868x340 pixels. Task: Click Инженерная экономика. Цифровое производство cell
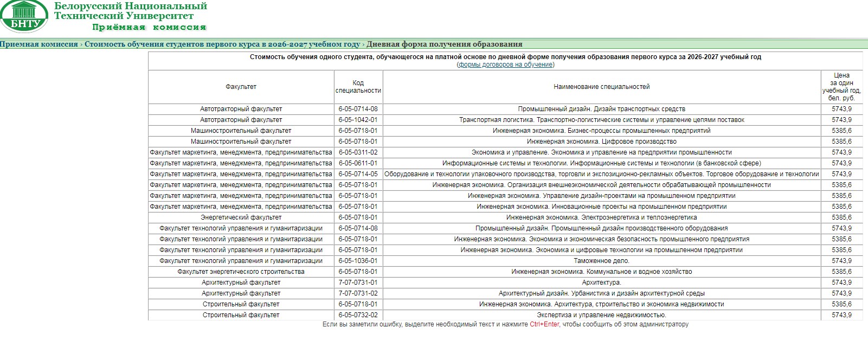[x=602, y=142]
